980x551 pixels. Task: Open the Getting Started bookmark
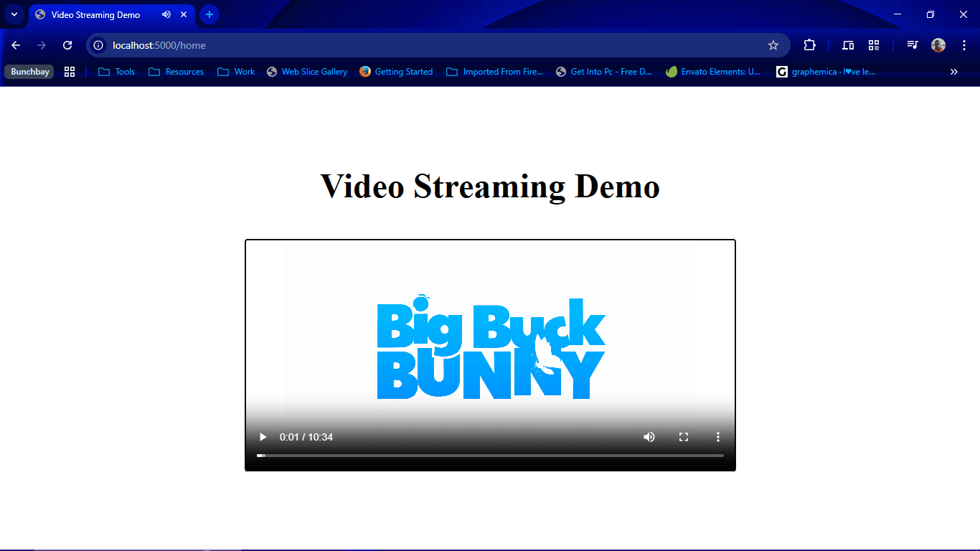click(x=396, y=72)
